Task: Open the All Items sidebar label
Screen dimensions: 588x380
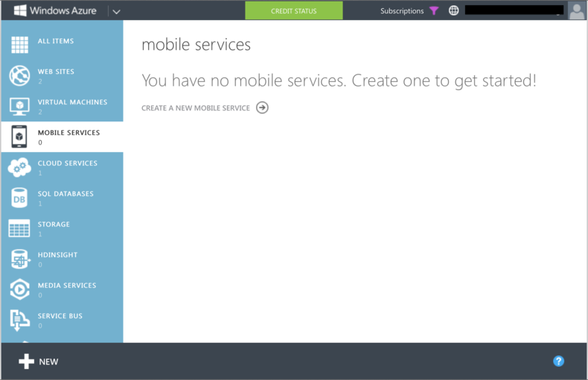Action: click(x=56, y=41)
